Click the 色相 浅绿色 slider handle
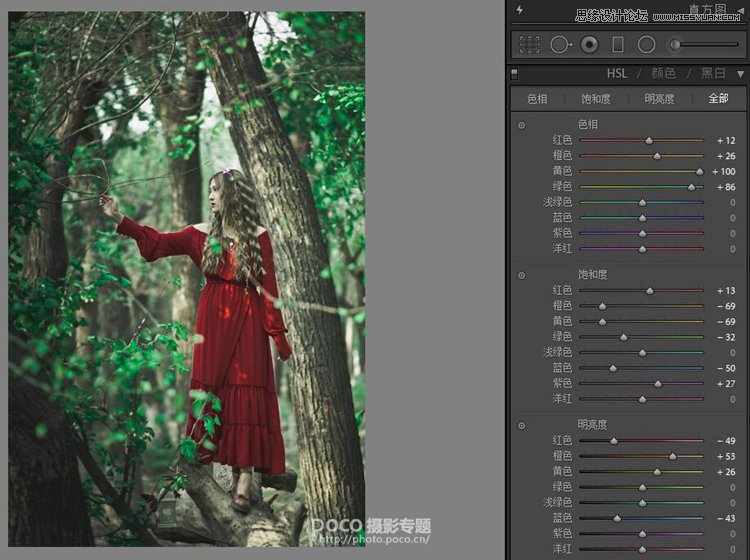Screen dimensions: 750x560 (x=642, y=203)
